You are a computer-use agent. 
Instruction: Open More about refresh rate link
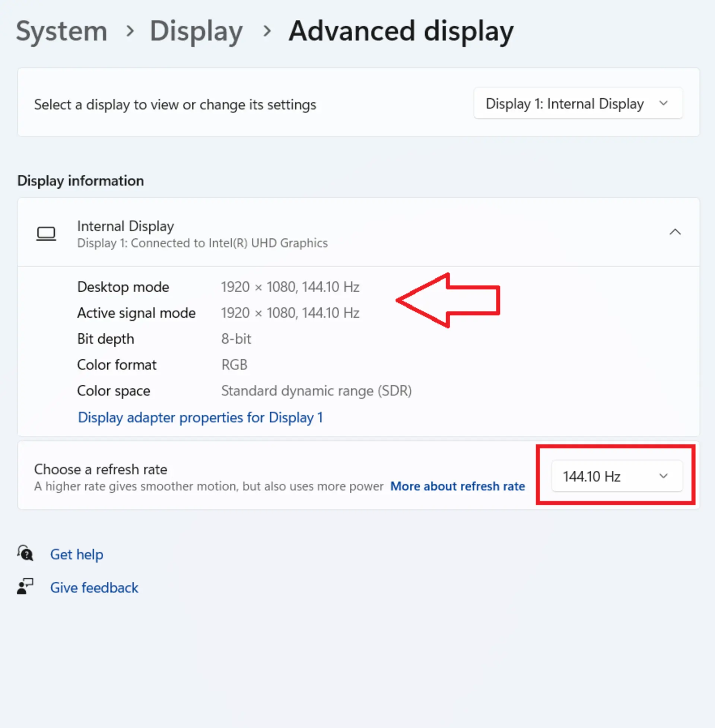pos(457,486)
